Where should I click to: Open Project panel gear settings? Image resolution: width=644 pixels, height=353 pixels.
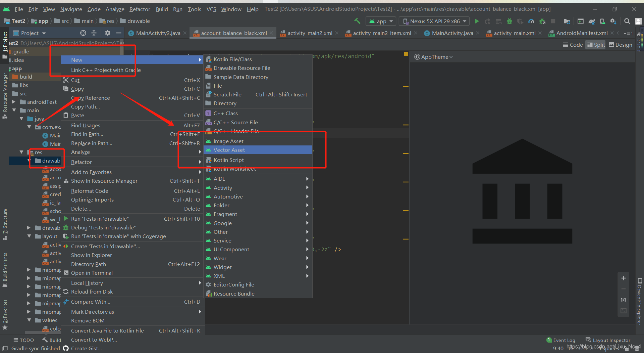coord(107,33)
